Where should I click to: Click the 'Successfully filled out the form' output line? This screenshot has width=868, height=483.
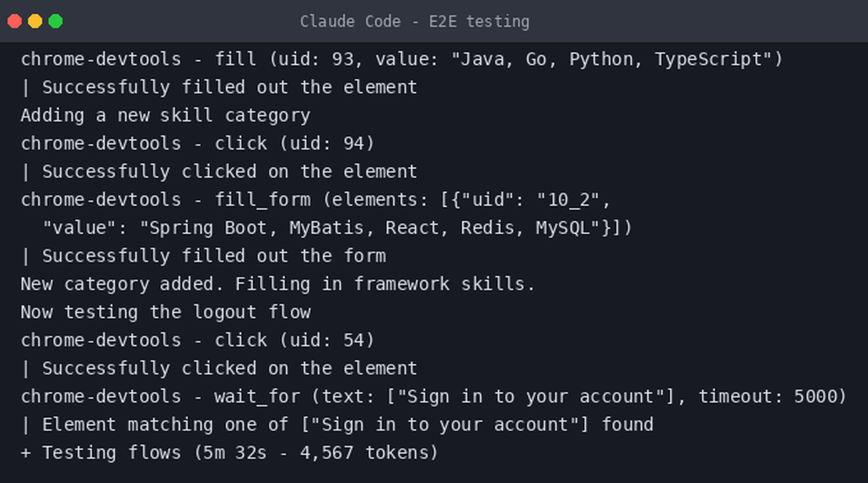[203, 256]
